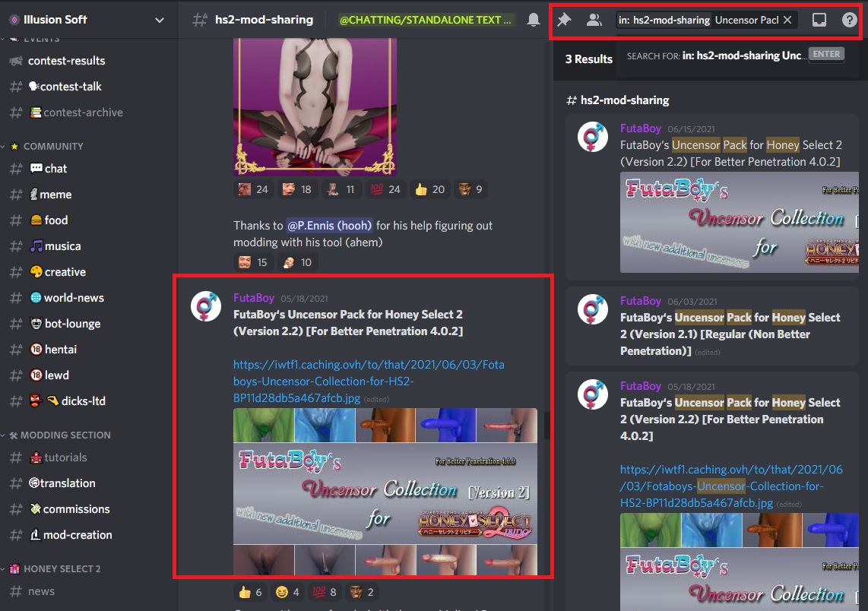Toggle the reaction showing count 10
The width and height of the screenshot is (868, 611).
point(296,262)
